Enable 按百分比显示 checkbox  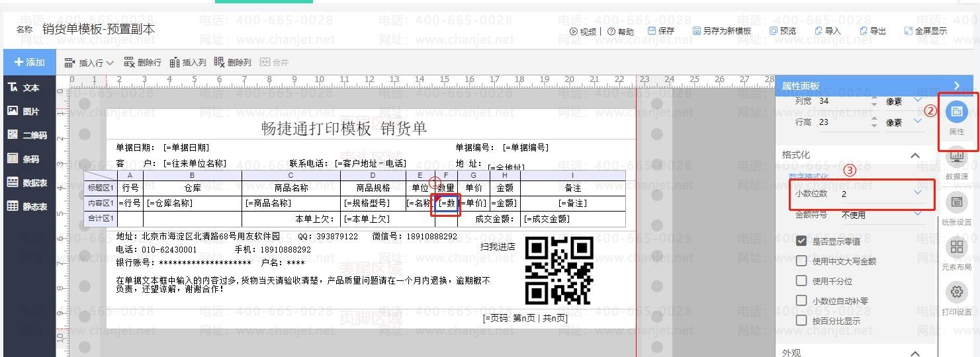(801, 320)
